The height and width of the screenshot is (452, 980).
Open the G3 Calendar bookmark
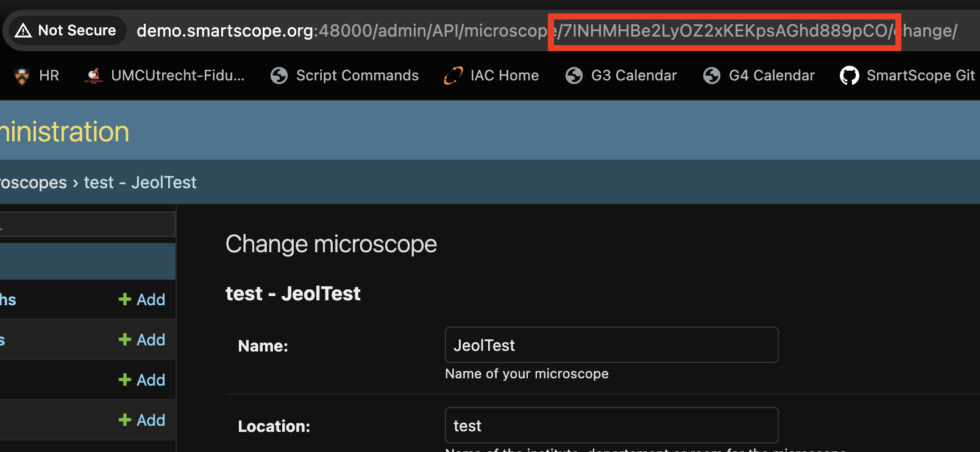click(x=621, y=76)
